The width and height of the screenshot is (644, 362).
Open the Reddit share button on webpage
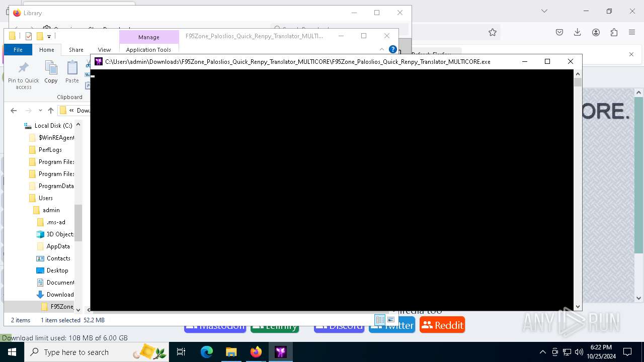[442, 325]
